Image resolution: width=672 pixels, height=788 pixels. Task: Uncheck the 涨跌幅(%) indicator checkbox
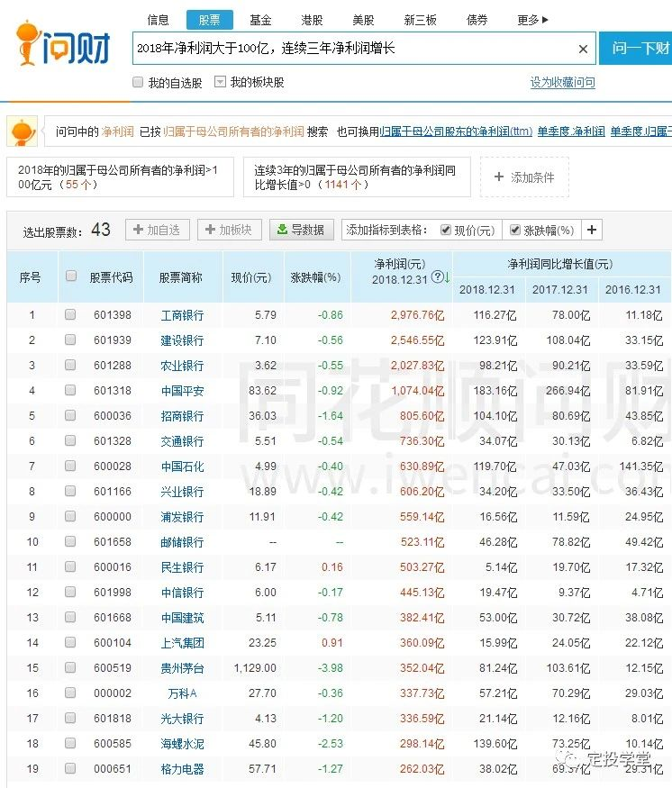[x=514, y=231]
